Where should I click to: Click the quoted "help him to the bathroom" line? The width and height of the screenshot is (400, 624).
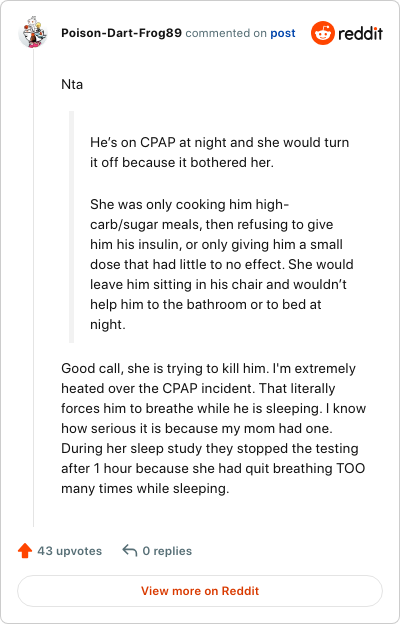coord(205,304)
